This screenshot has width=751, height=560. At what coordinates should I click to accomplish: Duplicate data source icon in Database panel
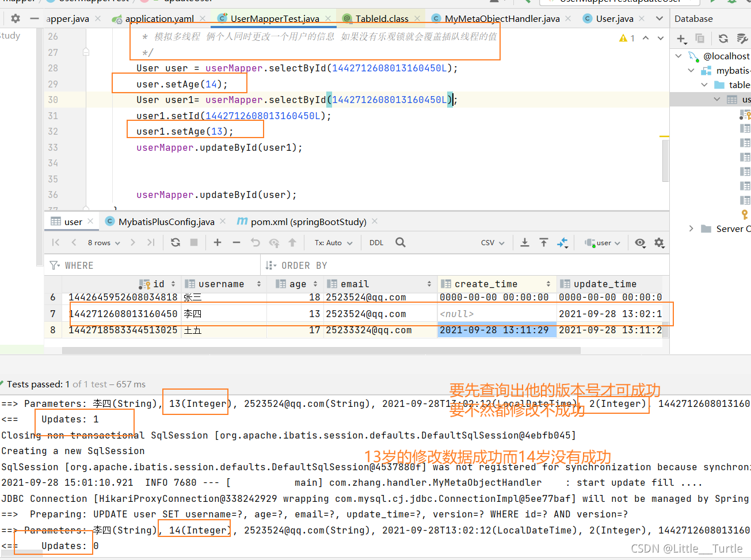(700, 39)
